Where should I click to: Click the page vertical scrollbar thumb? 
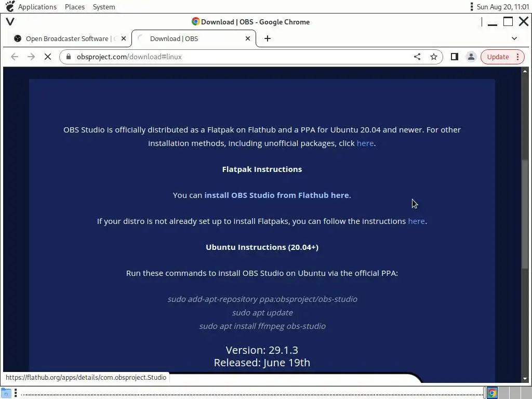pyautogui.click(x=525, y=214)
